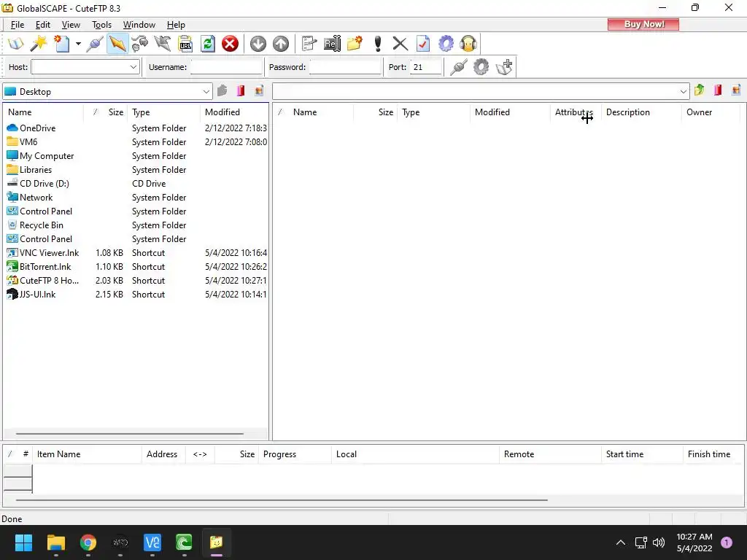The height and width of the screenshot is (560, 747).
Task: Open connection settings gear in Quick Connect bar
Action: 481,66
